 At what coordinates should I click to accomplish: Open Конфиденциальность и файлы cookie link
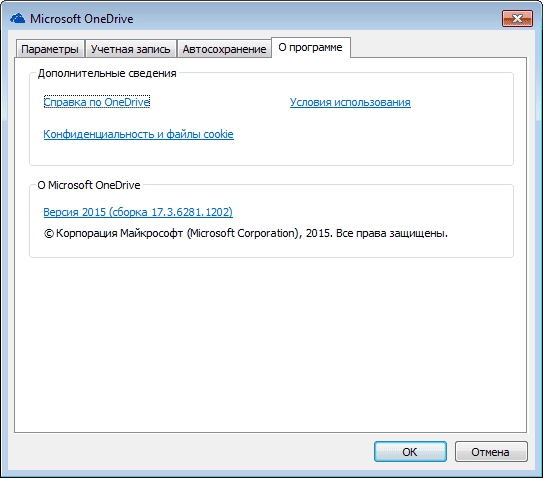pos(139,134)
